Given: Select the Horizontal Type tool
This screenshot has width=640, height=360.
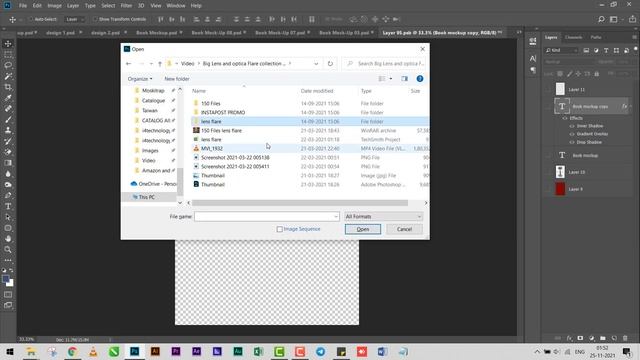Looking at the screenshot, I should [8, 206].
